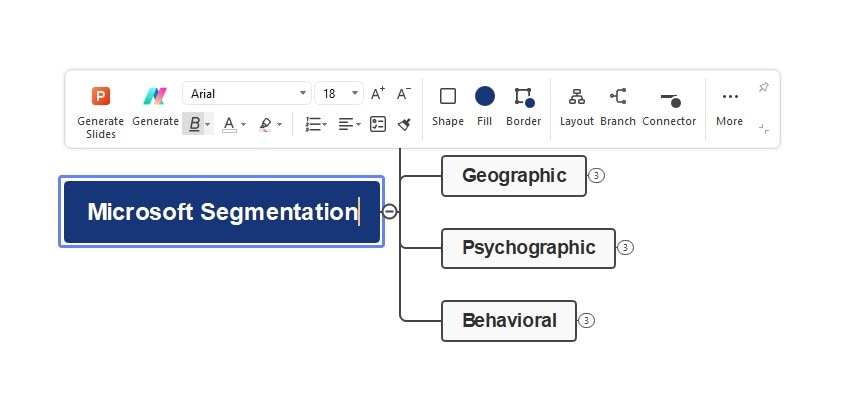The width and height of the screenshot is (859, 415).
Task: Open the More options menu
Action: 730,106
